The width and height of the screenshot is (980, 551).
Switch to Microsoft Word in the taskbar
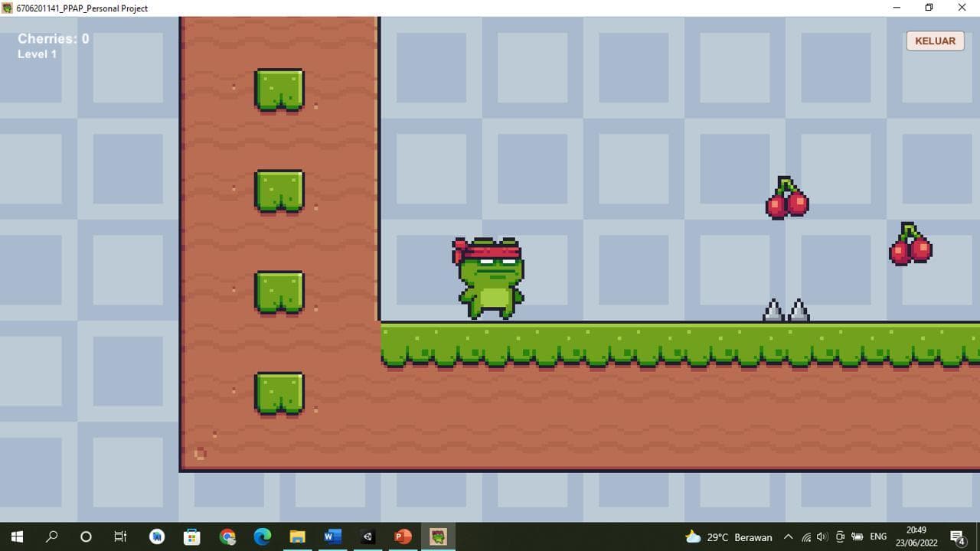click(x=332, y=536)
